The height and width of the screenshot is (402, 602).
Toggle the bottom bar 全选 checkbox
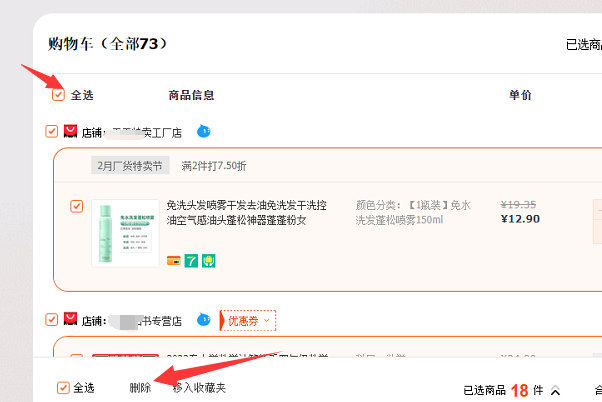point(63,388)
